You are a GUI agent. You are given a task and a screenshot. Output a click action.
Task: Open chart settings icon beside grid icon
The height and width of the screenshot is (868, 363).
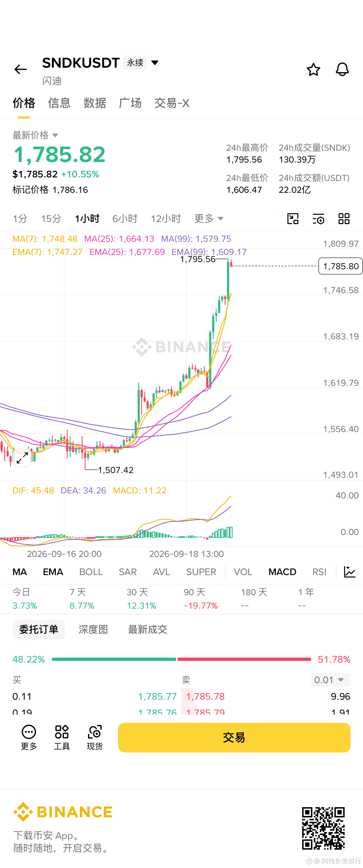click(318, 219)
